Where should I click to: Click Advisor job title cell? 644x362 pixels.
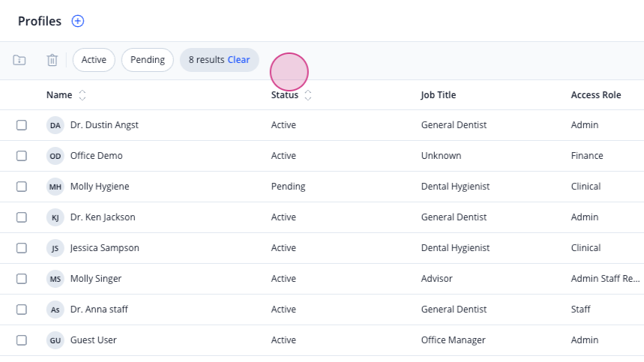pyautogui.click(x=436, y=279)
